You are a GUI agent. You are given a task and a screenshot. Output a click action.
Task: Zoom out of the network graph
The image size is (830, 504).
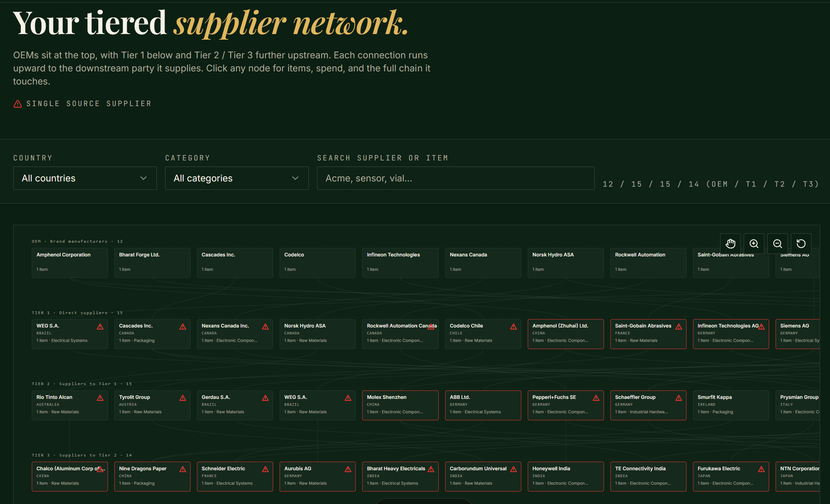[x=778, y=244]
